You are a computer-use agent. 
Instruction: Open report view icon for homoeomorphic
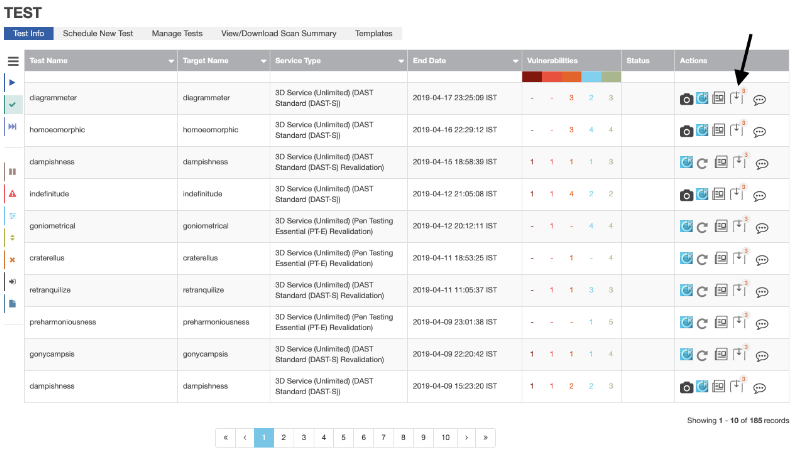tap(718, 130)
